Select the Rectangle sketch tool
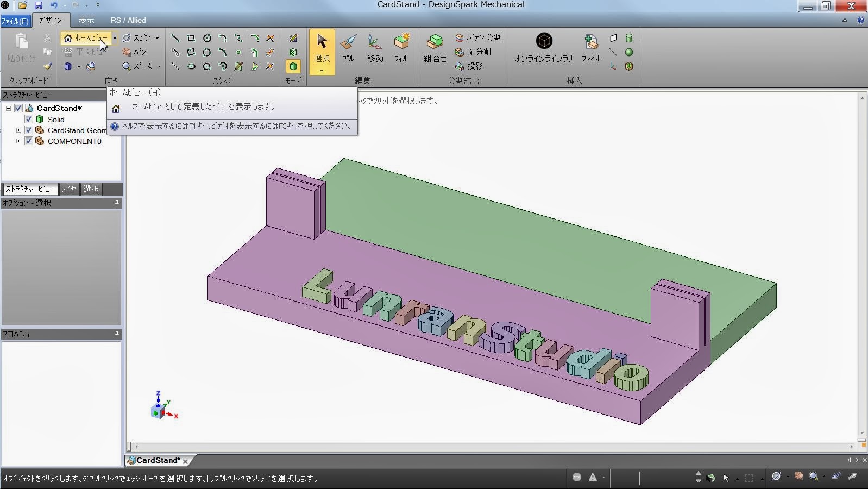This screenshot has width=868, height=489. coord(191,38)
